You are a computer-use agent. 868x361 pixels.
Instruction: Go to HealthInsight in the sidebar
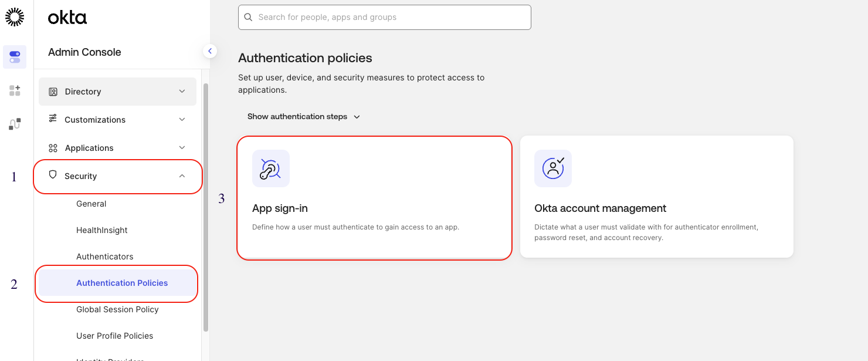[102, 230]
